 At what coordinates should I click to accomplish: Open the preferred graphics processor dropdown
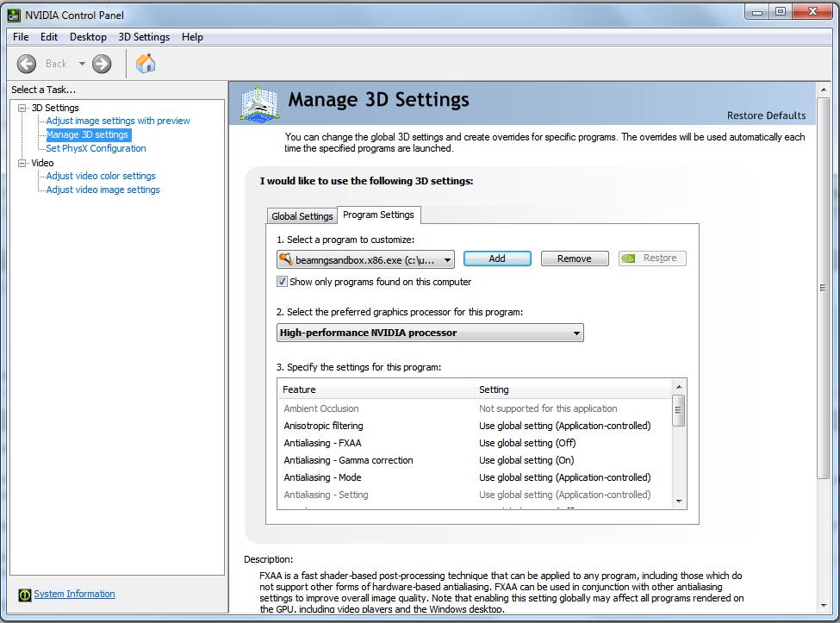coord(430,333)
